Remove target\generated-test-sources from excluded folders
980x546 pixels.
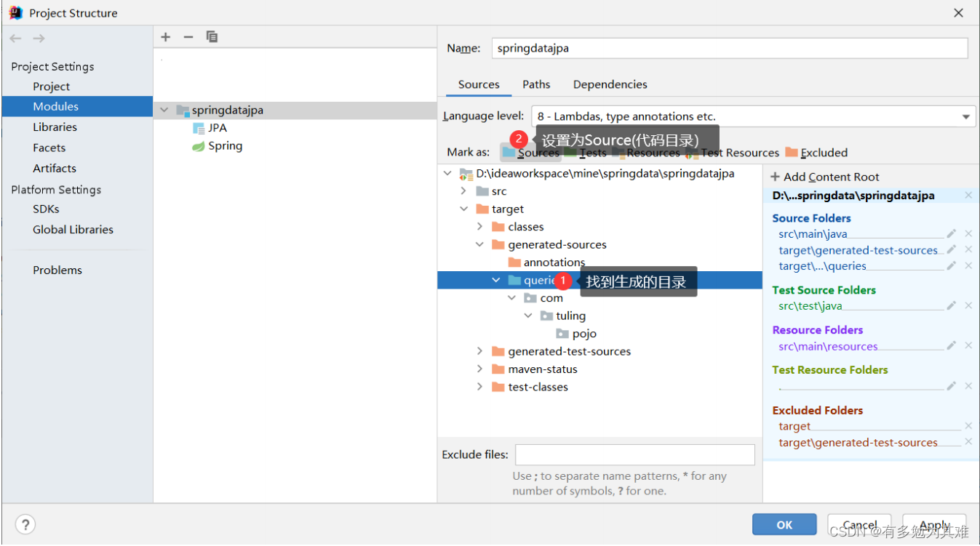click(968, 442)
